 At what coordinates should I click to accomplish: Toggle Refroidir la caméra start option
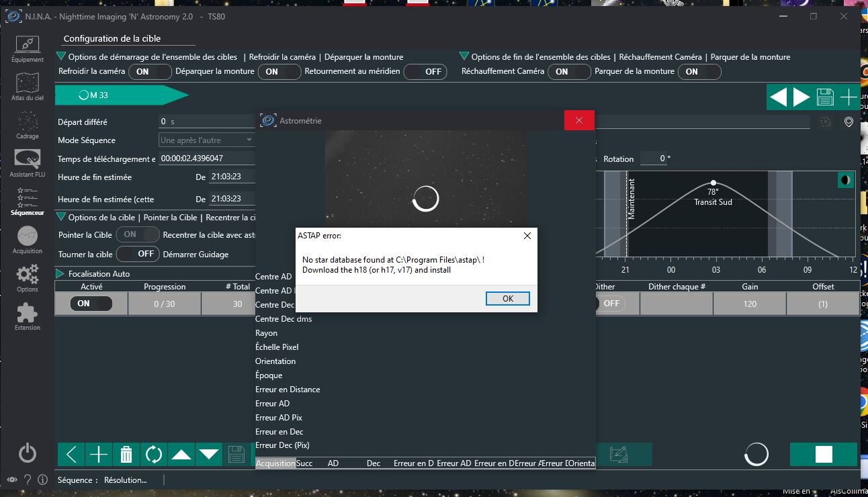(150, 71)
